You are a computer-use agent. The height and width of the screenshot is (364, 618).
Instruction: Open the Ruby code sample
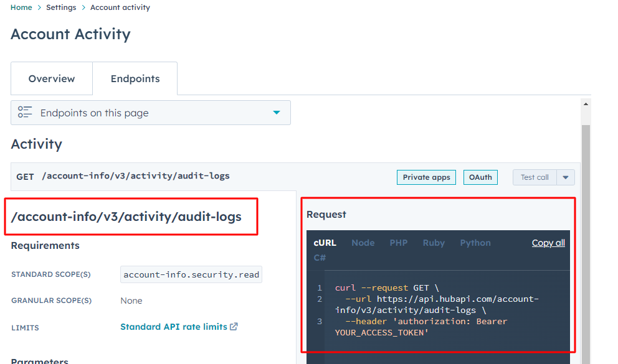pyautogui.click(x=434, y=243)
